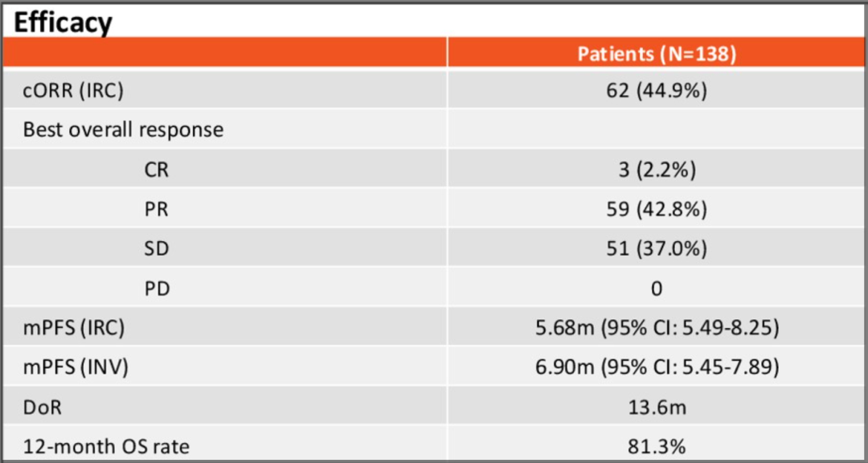Select the 81.3% OS rate value

click(657, 445)
